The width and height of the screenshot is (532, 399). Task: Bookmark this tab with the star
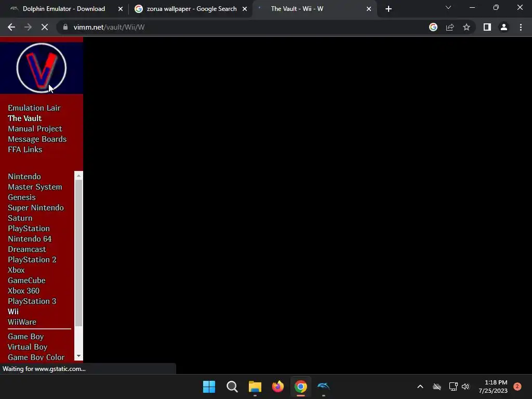click(x=467, y=27)
